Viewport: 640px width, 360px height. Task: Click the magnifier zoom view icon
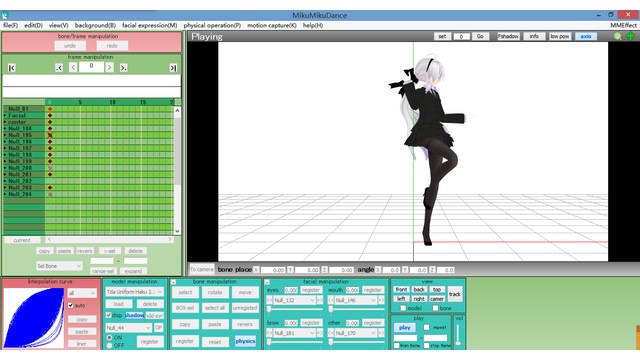click(x=618, y=36)
